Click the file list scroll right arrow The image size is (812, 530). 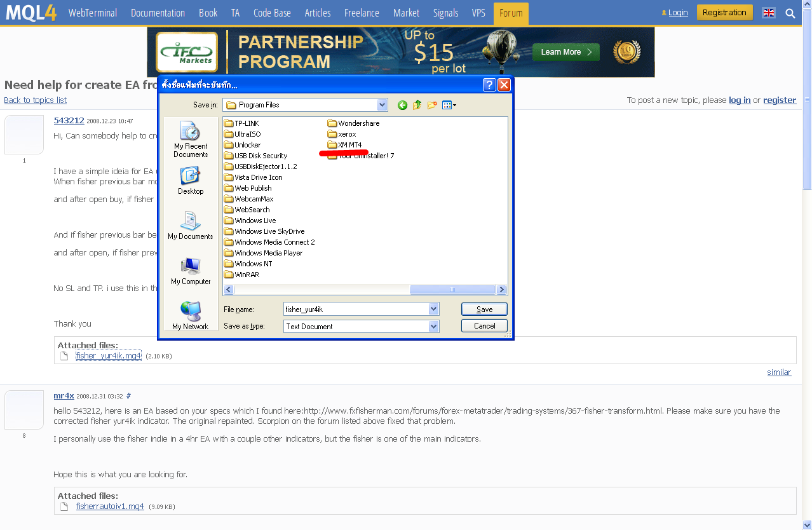coord(502,290)
